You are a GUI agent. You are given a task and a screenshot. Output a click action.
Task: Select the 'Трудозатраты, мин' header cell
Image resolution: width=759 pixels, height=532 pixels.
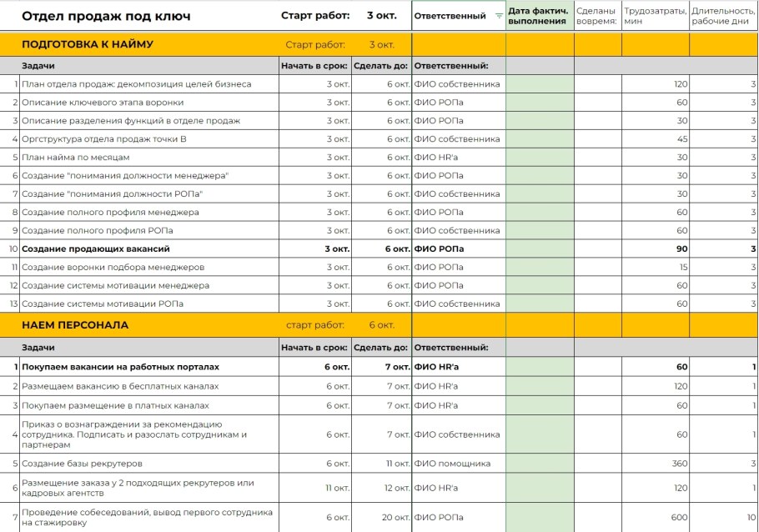tap(655, 16)
